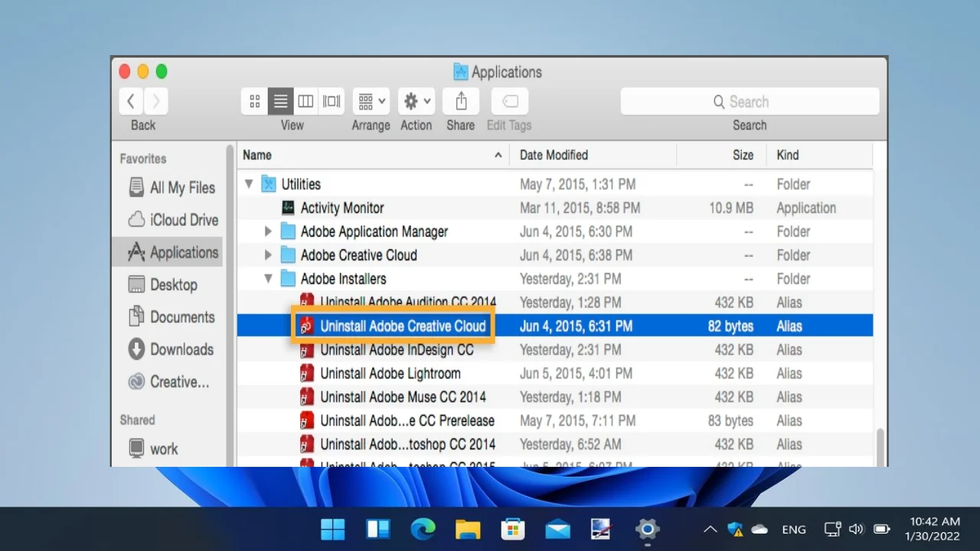Viewport: 980px width, 551px height.
Task: Open the Arrange dropdown
Action: [371, 101]
